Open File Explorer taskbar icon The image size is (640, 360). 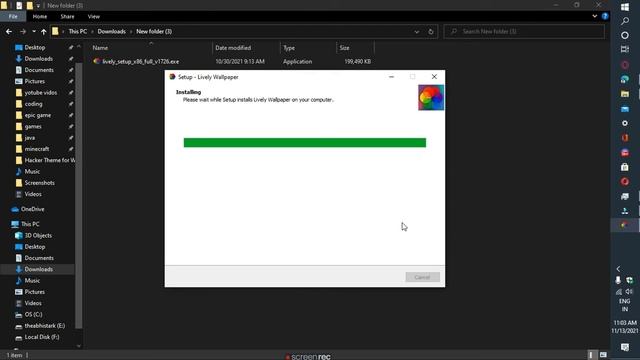(625, 94)
